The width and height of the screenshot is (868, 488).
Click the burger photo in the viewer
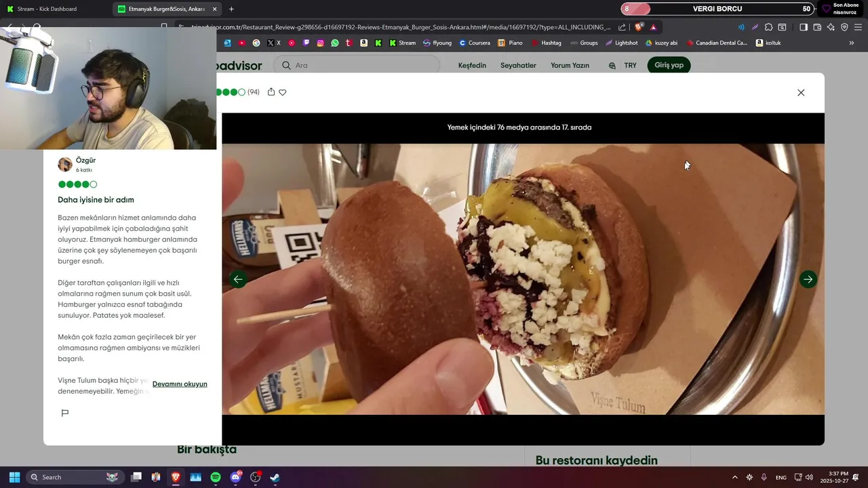(x=523, y=279)
